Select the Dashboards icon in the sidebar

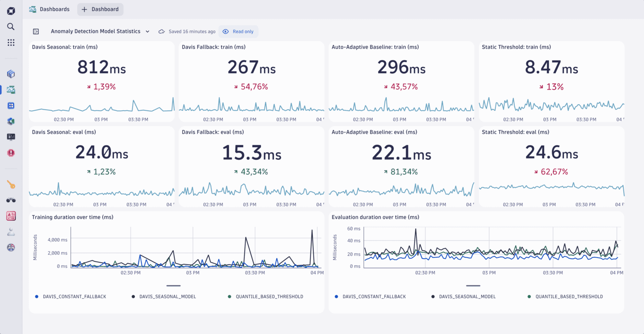tap(11, 90)
